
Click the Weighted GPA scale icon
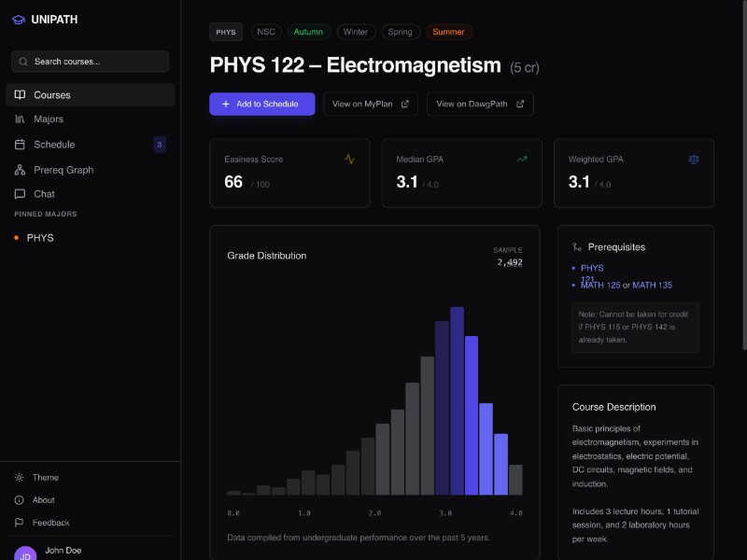tap(693, 160)
